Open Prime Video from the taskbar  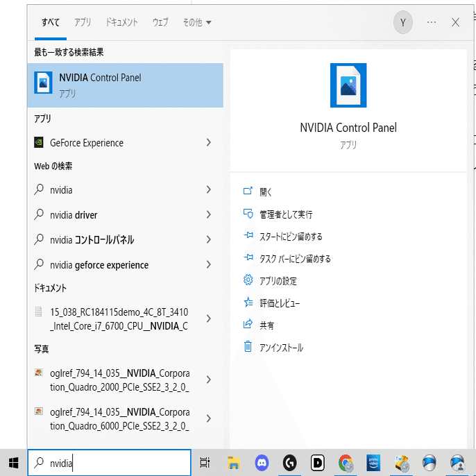point(373,463)
